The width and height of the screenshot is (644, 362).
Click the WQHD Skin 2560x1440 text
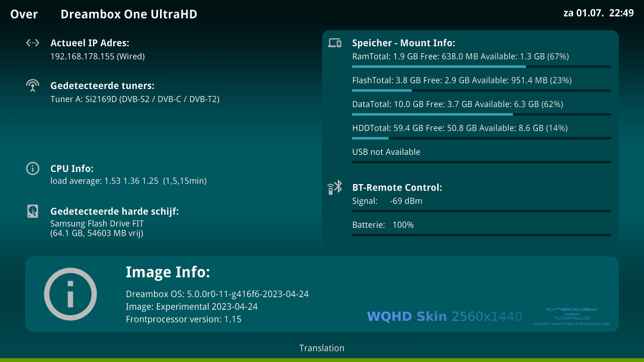point(444,316)
